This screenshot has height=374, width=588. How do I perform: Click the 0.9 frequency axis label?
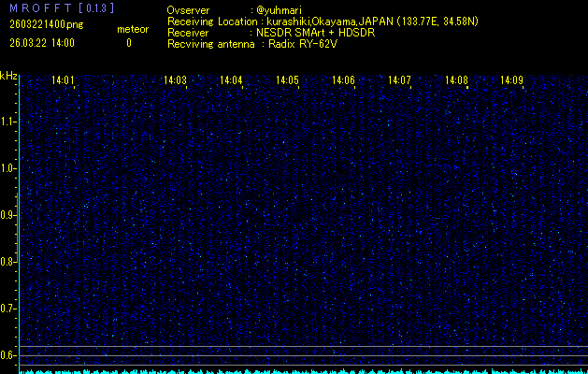tap(8, 215)
